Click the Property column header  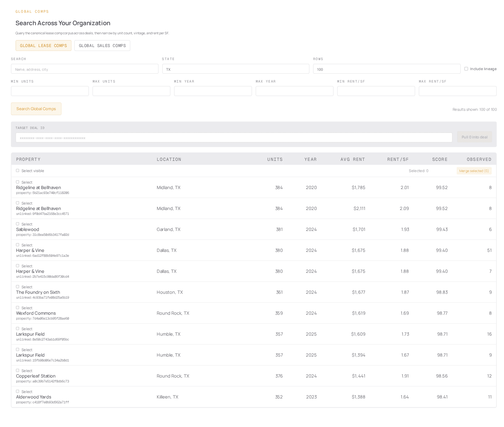tap(28, 159)
